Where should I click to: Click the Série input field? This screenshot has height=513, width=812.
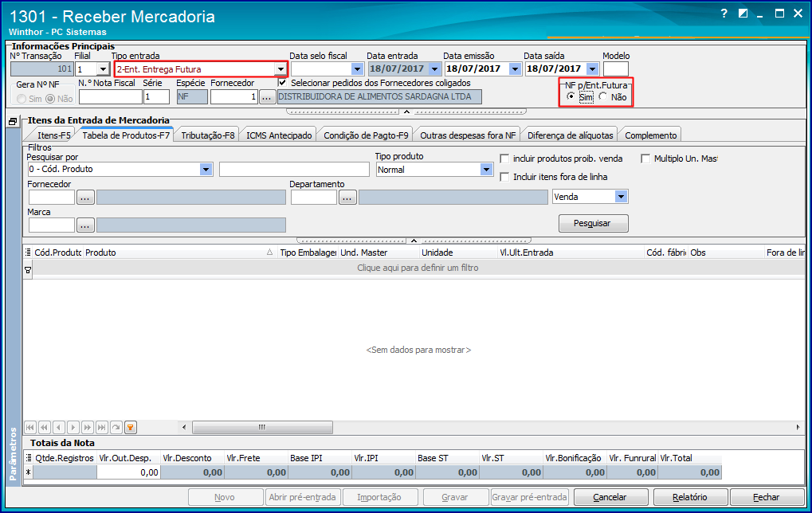(x=156, y=97)
